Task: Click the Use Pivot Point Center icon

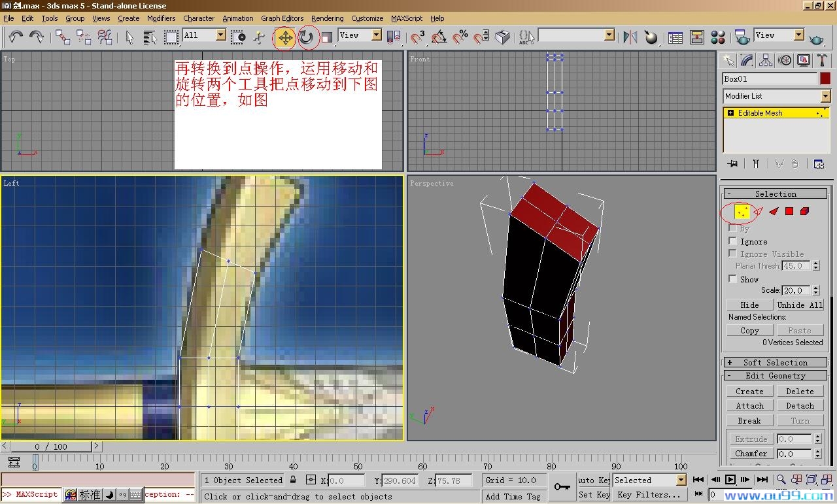Action: (x=394, y=37)
